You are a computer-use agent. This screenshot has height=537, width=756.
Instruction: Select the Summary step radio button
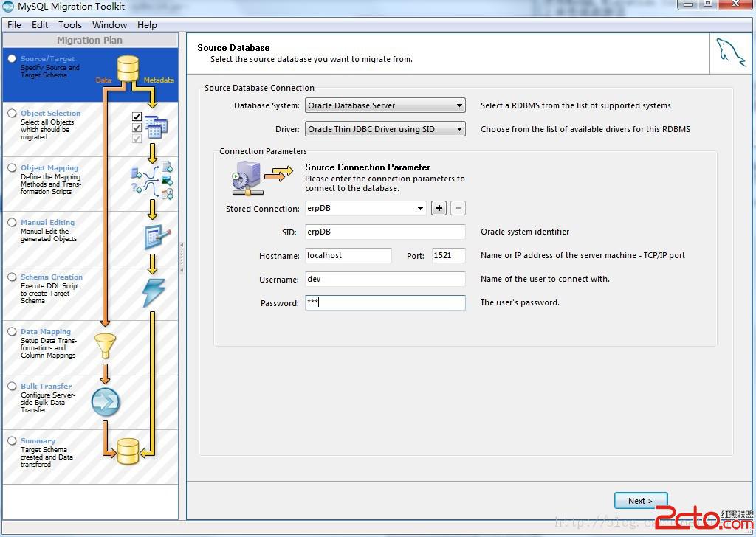coord(12,440)
